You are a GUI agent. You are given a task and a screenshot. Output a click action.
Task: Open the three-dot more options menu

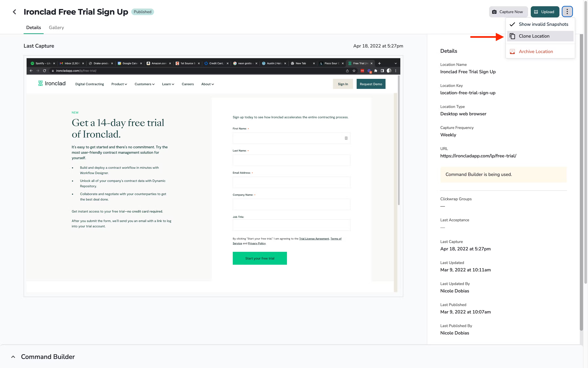(x=567, y=12)
